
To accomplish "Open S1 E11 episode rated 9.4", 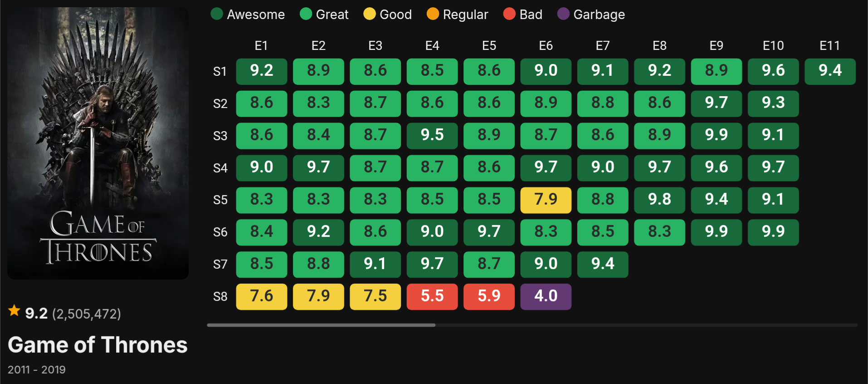I will pos(830,71).
